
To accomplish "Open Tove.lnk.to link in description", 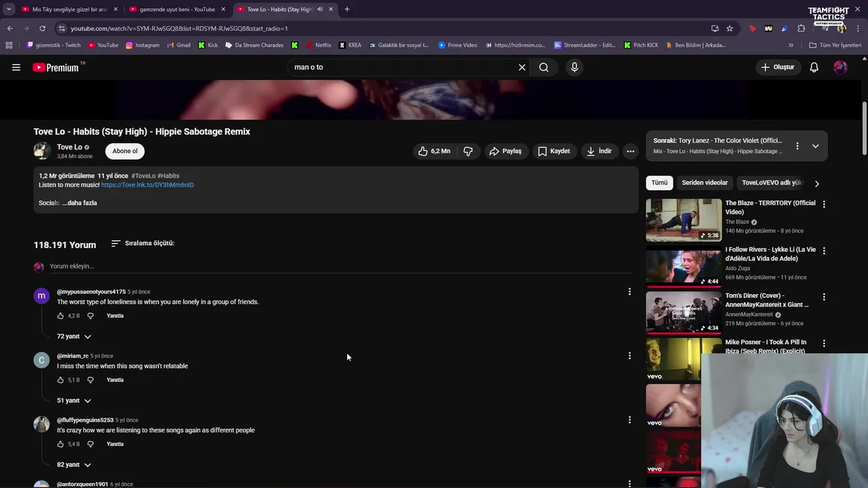I will [147, 185].
